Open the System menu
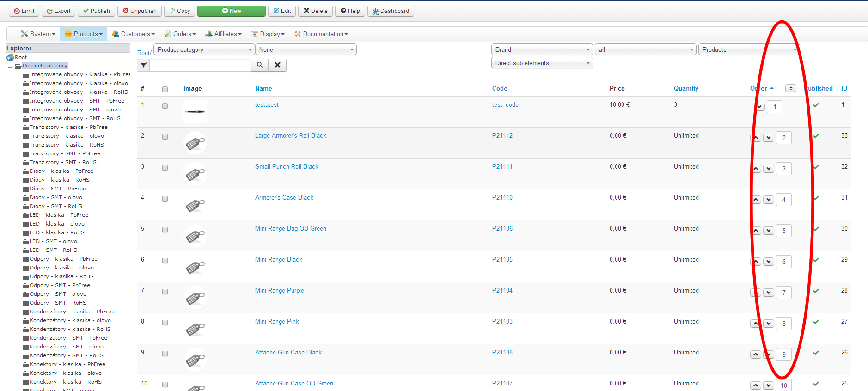Screen dimensions: 868x391 tap(38, 34)
